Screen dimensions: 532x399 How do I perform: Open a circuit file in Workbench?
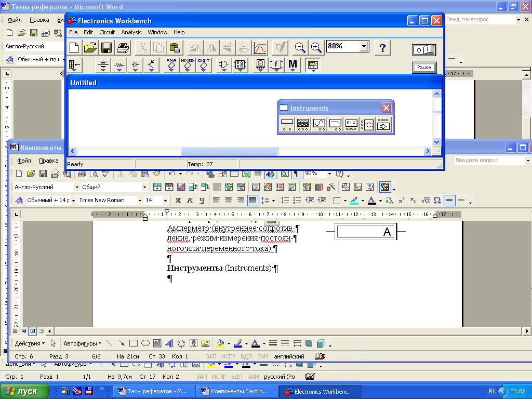click(x=90, y=47)
